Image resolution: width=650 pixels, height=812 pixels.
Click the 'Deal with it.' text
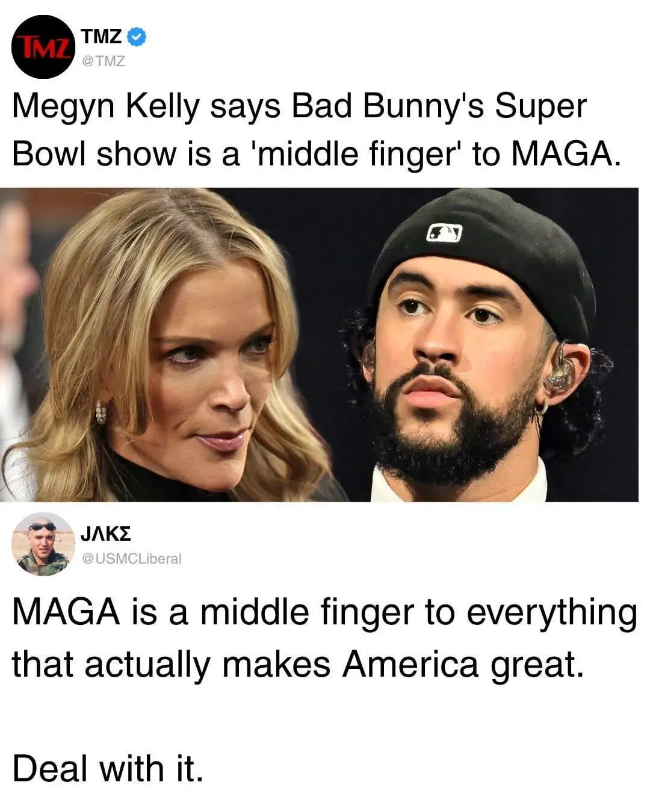pos(108,769)
